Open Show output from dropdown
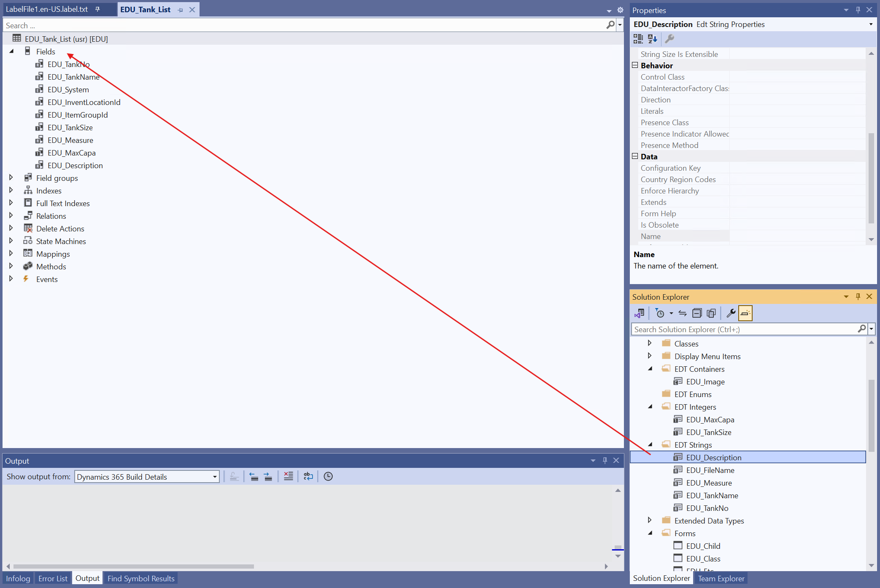Screen dimensions: 880x588 point(215,477)
